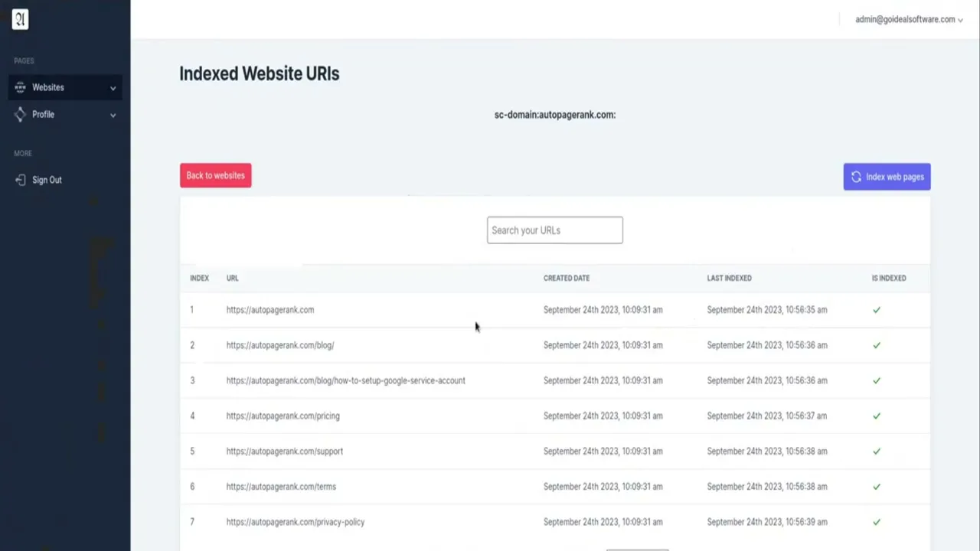Click the app logo in the sidebar
Screen dimensions: 980x551
point(21,19)
